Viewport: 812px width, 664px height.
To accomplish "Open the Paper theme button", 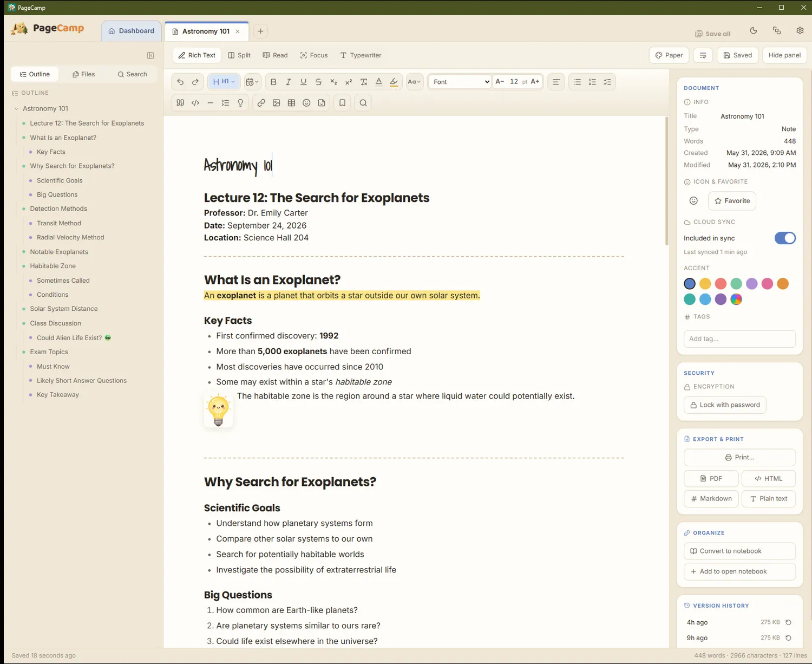I will (669, 55).
